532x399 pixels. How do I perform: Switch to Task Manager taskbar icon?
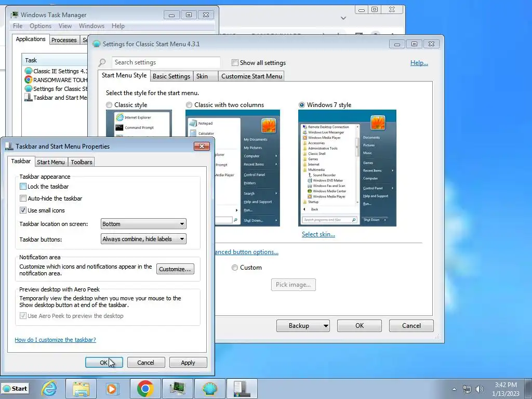(178, 389)
